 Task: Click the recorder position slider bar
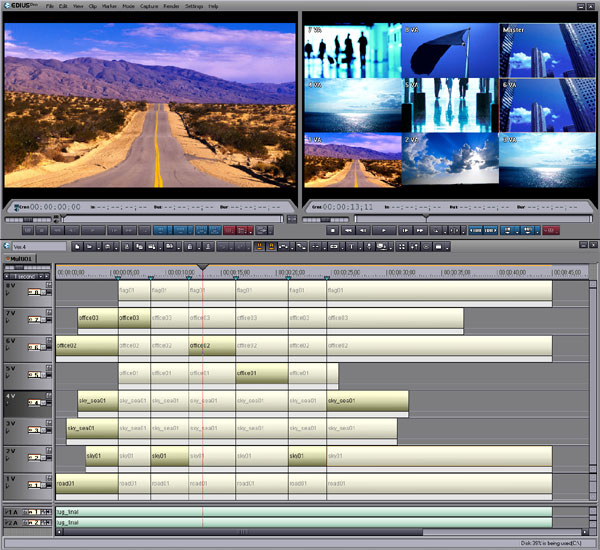click(473, 219)
